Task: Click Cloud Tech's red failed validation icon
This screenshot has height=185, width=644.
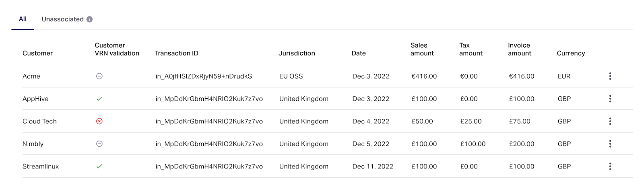Action: coord(99,121)
